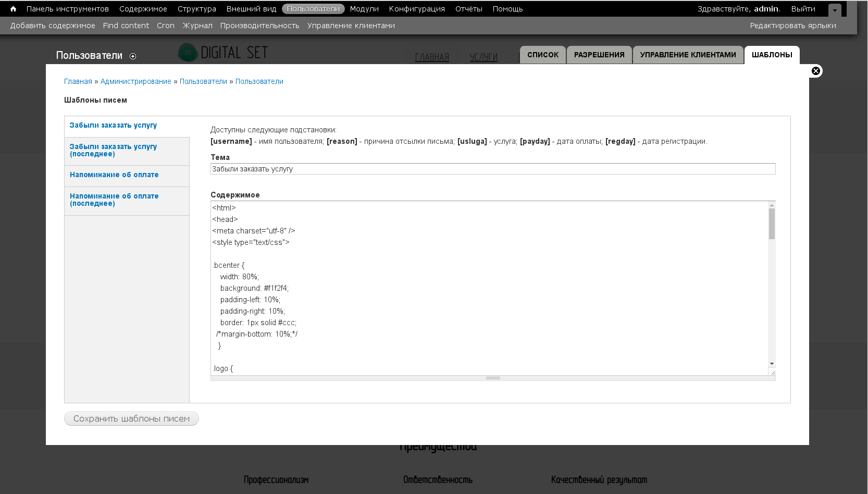Open the Управление клиентами tab

point(688,55)
